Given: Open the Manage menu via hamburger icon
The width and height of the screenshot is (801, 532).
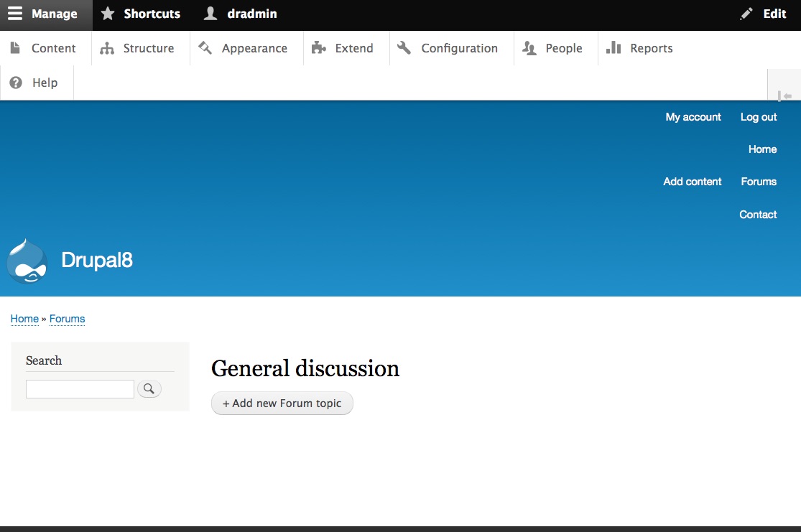Looking at the screenshot, I should 15,14.
